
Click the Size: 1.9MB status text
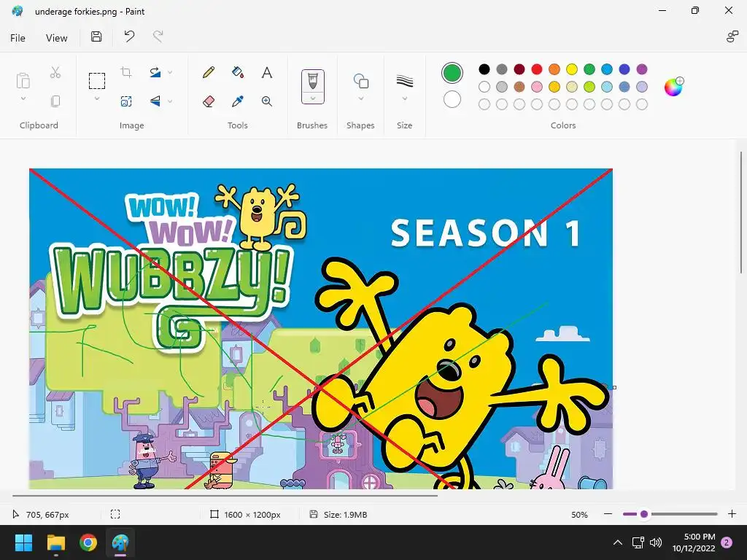345,514
